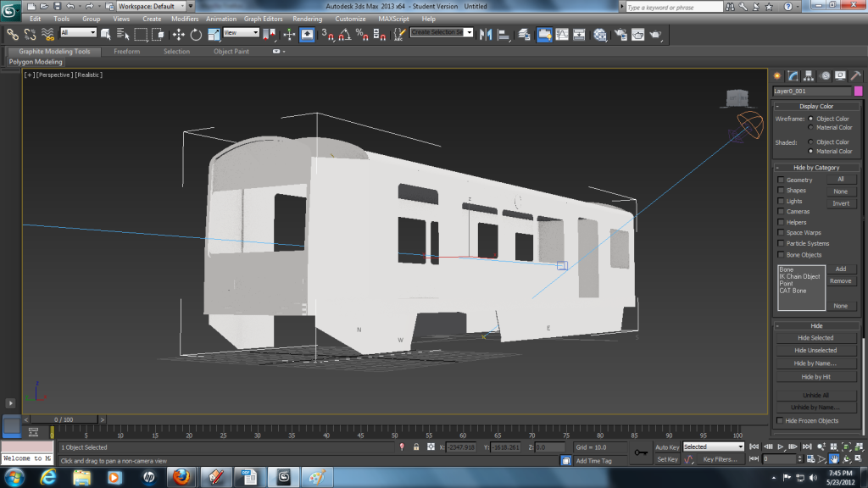Click the object color swatch
This screenshot has width=868, height=488.
pos(858,91)
